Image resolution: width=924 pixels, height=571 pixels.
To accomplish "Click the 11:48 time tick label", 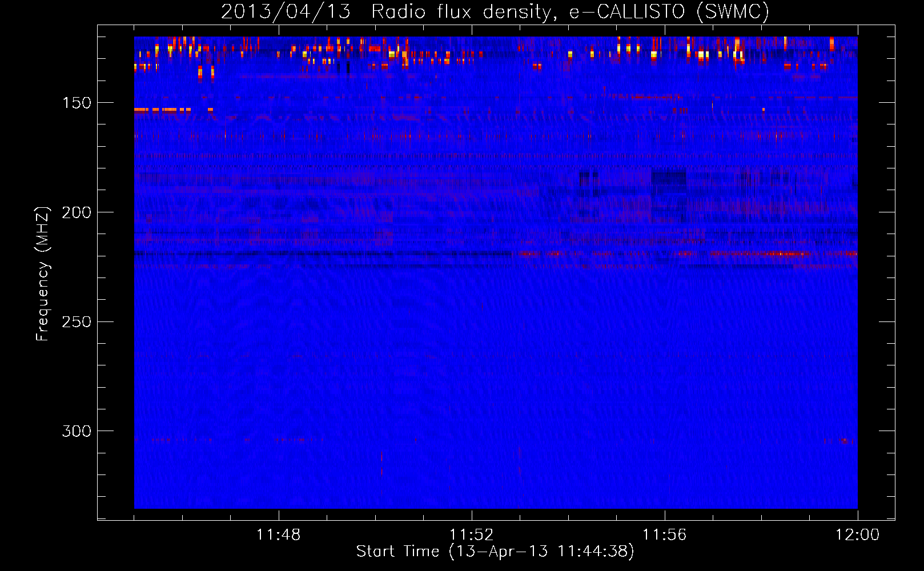I will [x=279, y=535].
